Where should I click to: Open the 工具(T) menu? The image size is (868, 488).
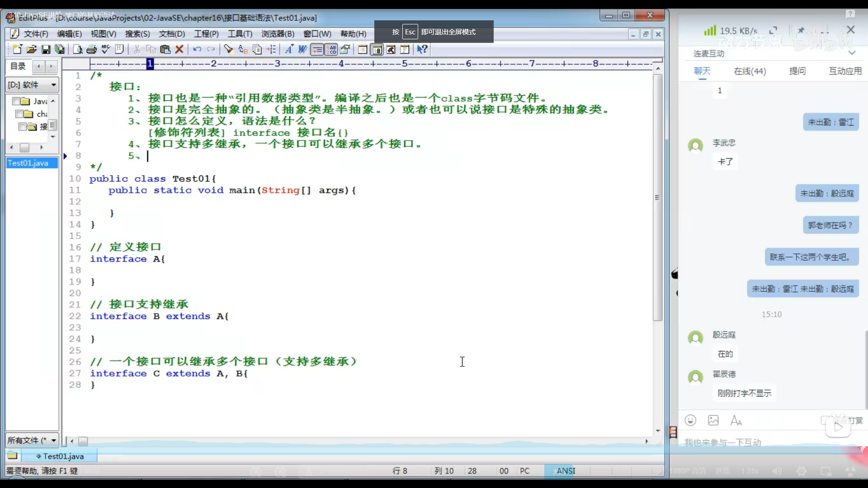(240, 34)
